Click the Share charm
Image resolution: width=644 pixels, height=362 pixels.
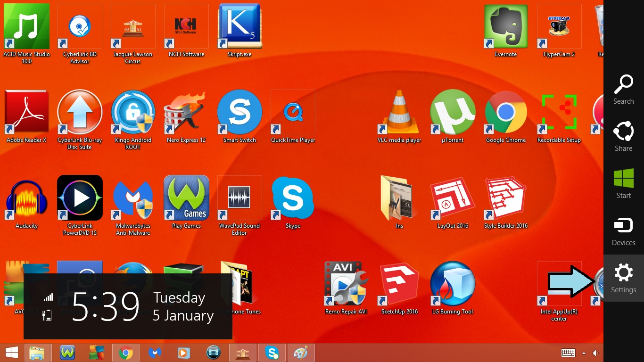click(x=623, y=137)
